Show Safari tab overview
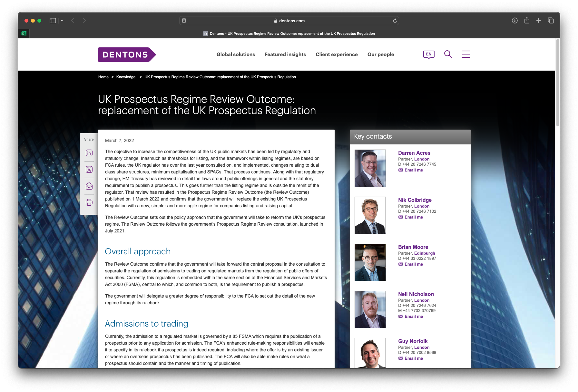Viewport: 578px width, 392px height. (x=551, y=21)
